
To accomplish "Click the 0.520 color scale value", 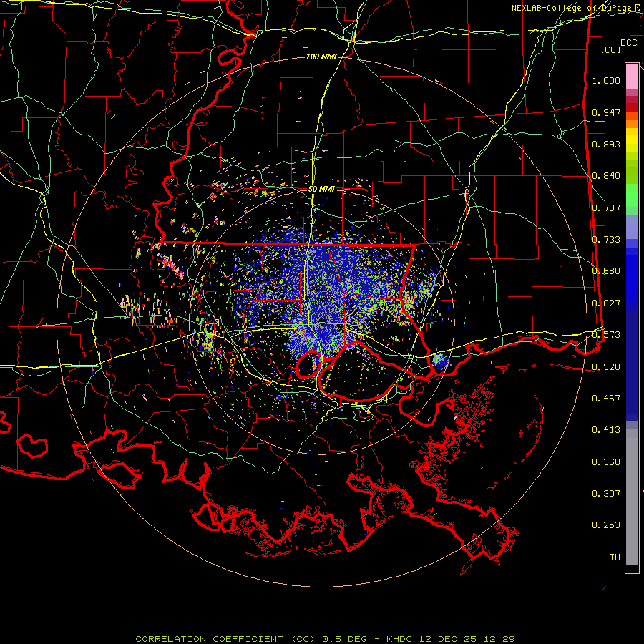I will (606, 367).
